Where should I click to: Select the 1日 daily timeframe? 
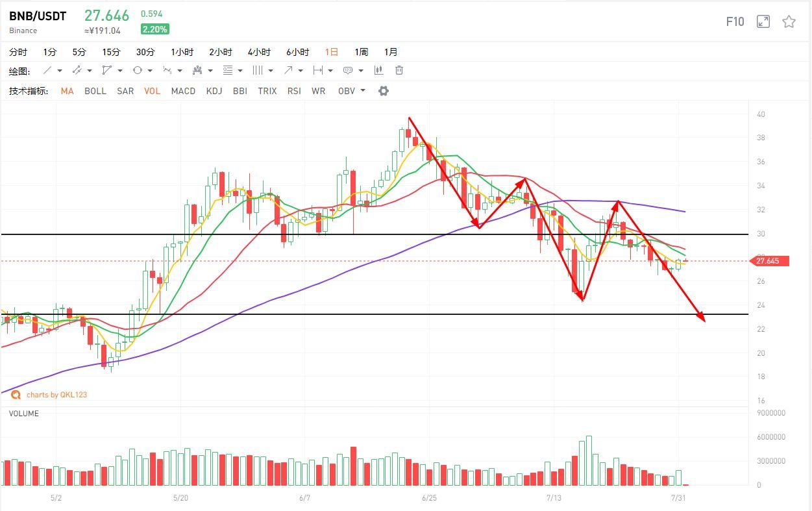(x=332, y=52)
